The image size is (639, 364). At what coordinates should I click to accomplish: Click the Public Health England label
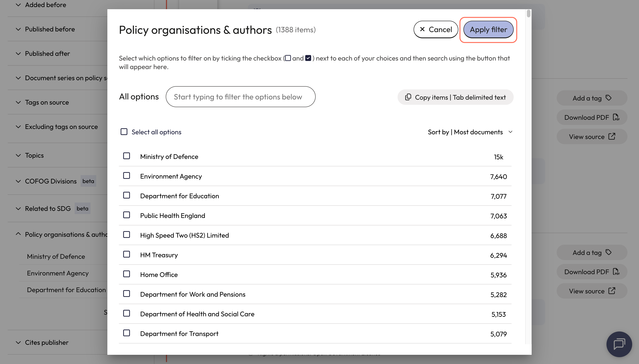point(173,216)
